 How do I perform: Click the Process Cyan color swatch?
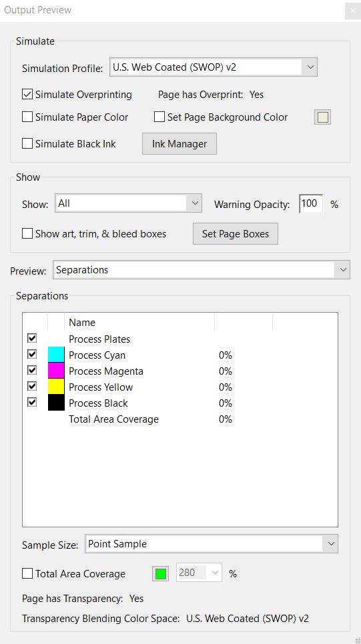pos(56,355)
